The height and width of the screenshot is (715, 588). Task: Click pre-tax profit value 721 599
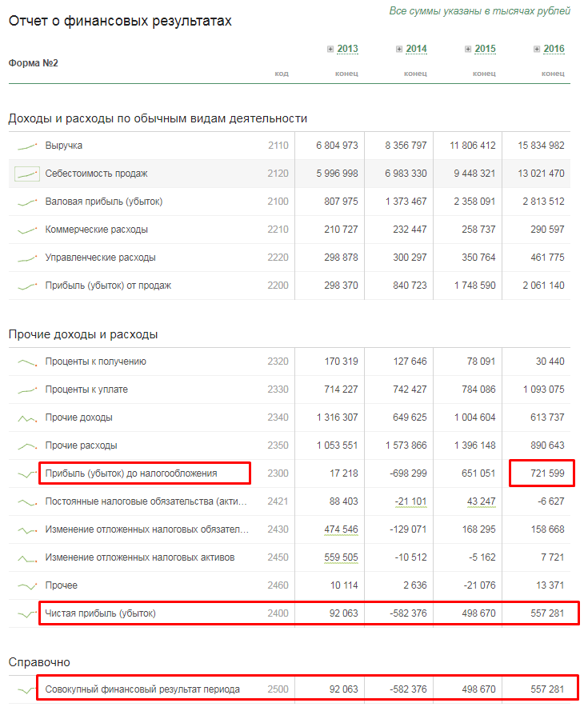tap(547, 473)
